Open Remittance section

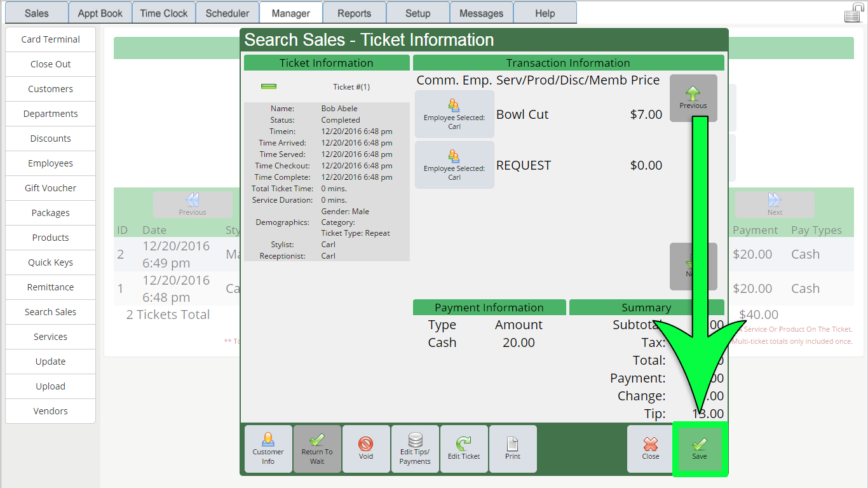coord(50,287)
